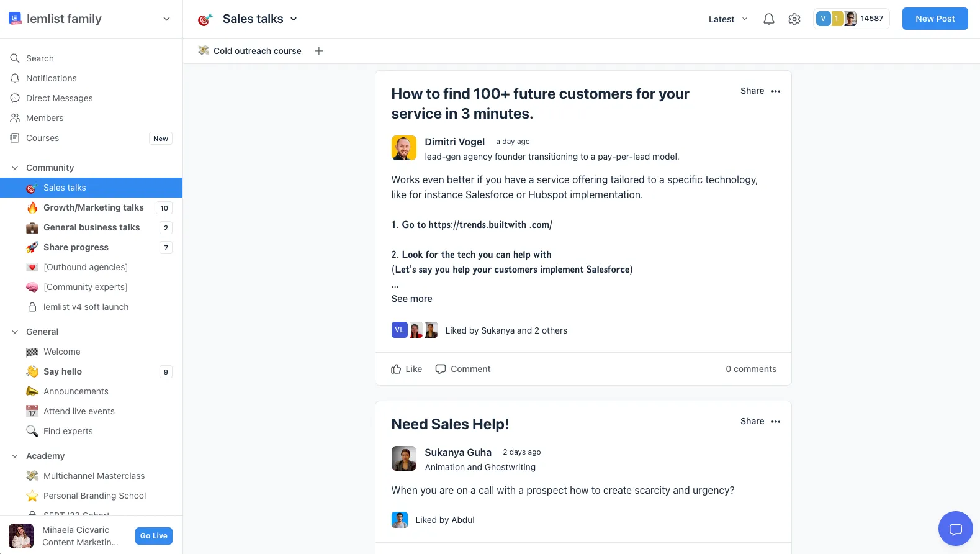Screen dimensions: 980x554
Task: Open the chat bubble widget
Action: pyautogui.click(x=955, y=529)
